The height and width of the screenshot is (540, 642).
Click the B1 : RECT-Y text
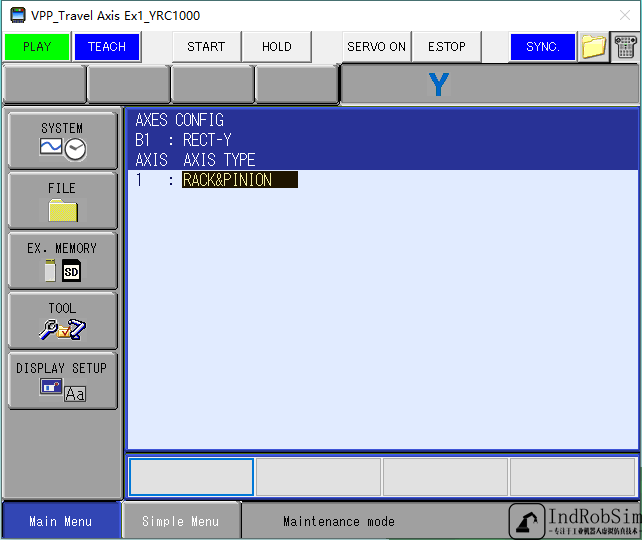(x=183, y=140)
